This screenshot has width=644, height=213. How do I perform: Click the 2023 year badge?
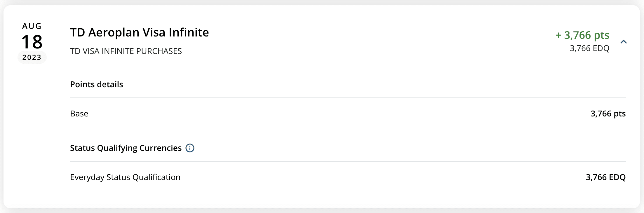[32, 57]
